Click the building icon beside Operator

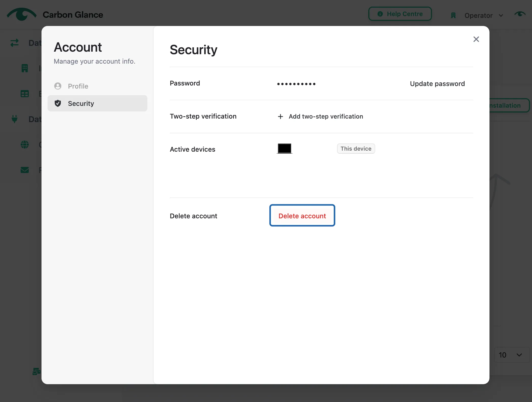[x=453, y=16]
